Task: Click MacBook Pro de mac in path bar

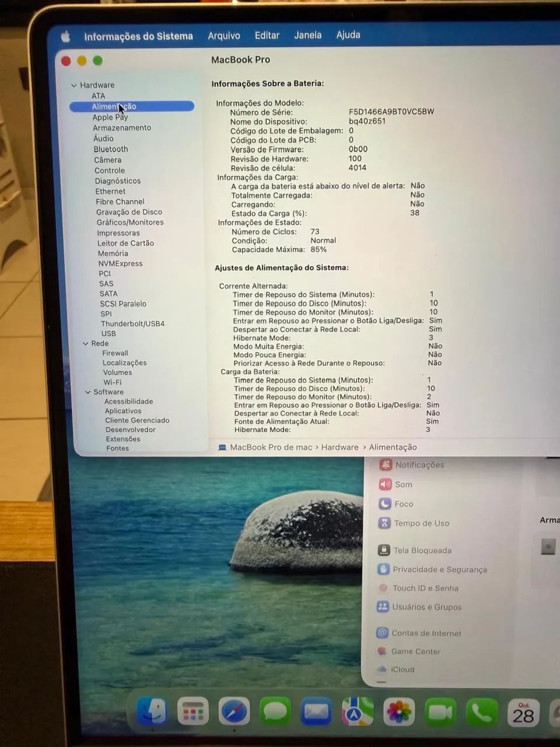Action: [x=271, y=447]
